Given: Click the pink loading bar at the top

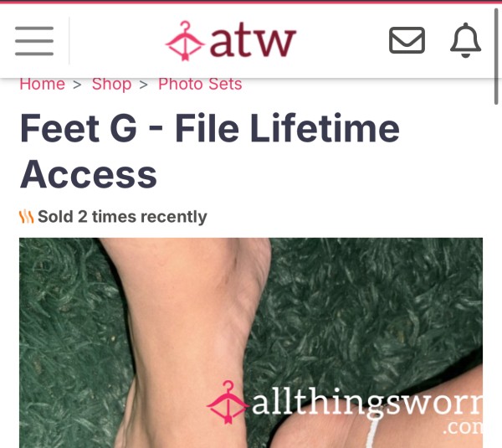Looking at the screenshot, I should (251, 2).
